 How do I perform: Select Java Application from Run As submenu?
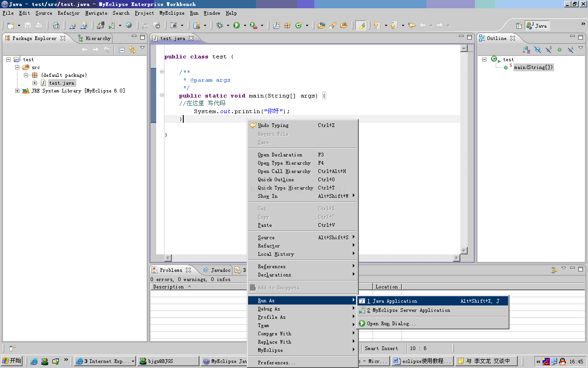[433, 301]
